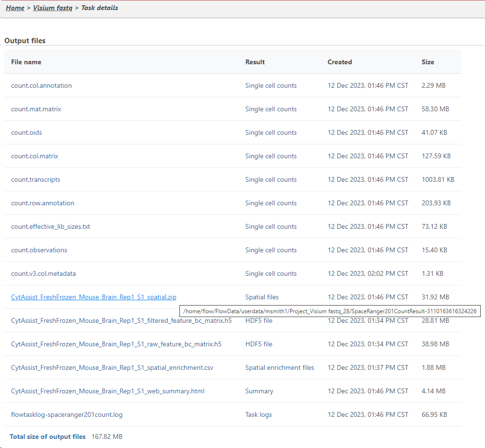Viewport: 485px width, 448px height.
Task: Open spatial_enrichment.csv file link
Action: tap(112, 367)
